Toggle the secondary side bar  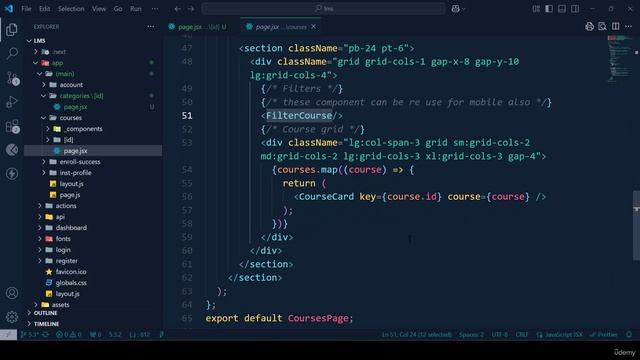(575, 9)
